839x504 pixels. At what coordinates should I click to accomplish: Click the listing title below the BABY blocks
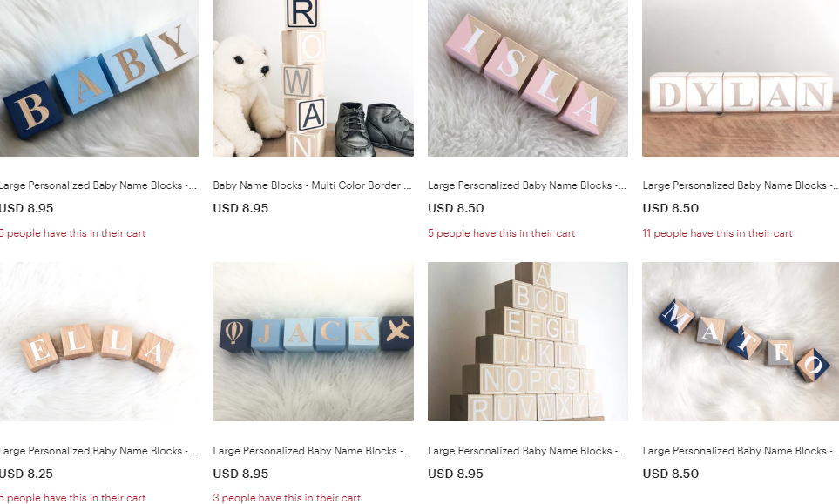[x=98, y=185]
